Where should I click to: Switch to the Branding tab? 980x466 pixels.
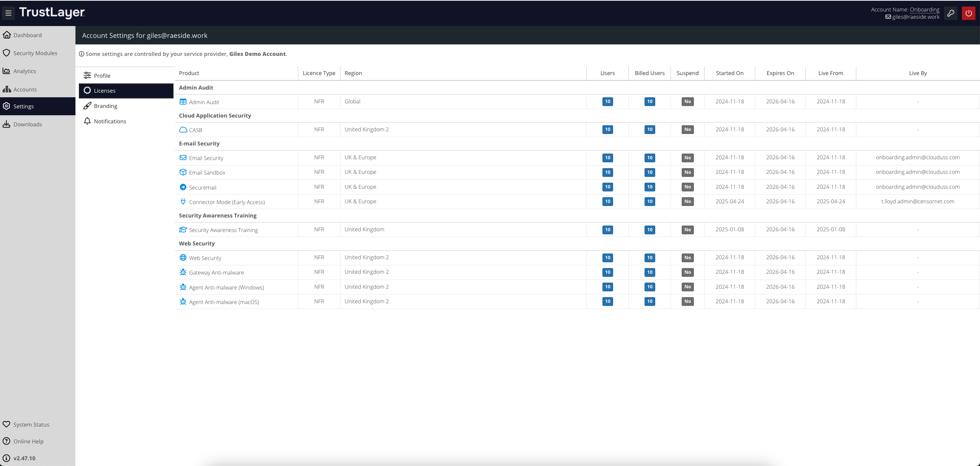click(x=126, y=106)
